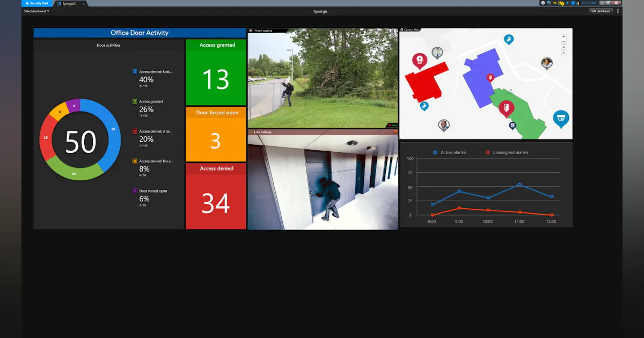Click blue donut segment labeled 20
Screen dimensions: 644x338
[113, 129]
